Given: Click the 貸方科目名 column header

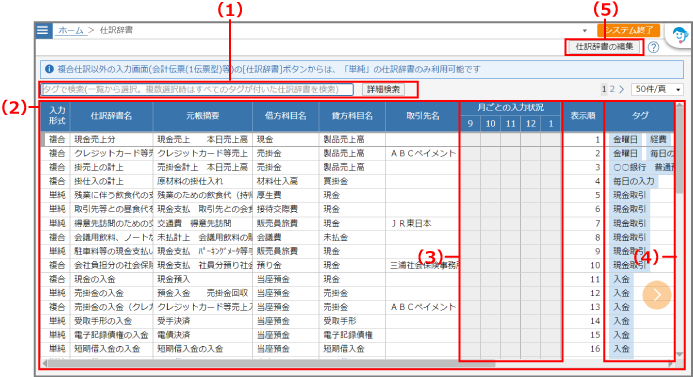Looking at the screenshot, I should point(352,116).
